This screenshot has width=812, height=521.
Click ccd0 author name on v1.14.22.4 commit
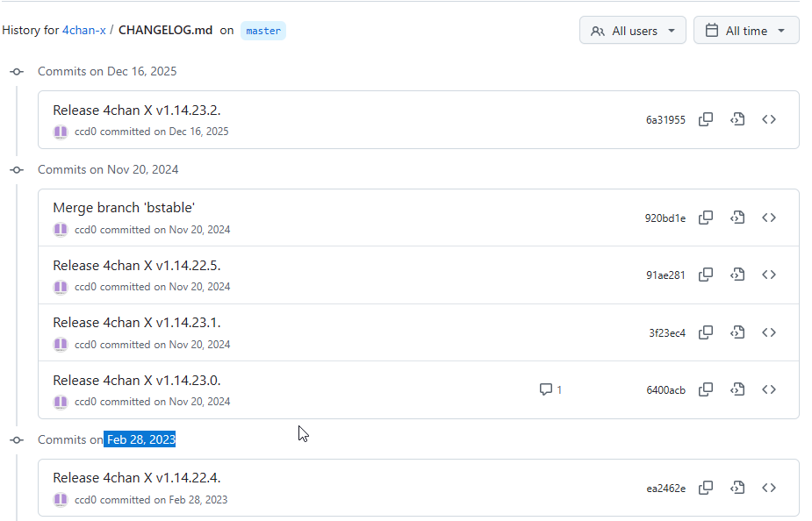pos(85,500)
